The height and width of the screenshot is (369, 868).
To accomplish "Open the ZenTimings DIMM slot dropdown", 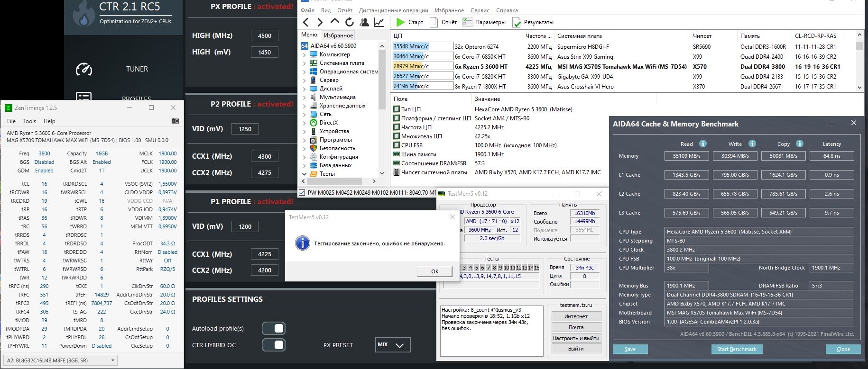I will click(61, 360).
